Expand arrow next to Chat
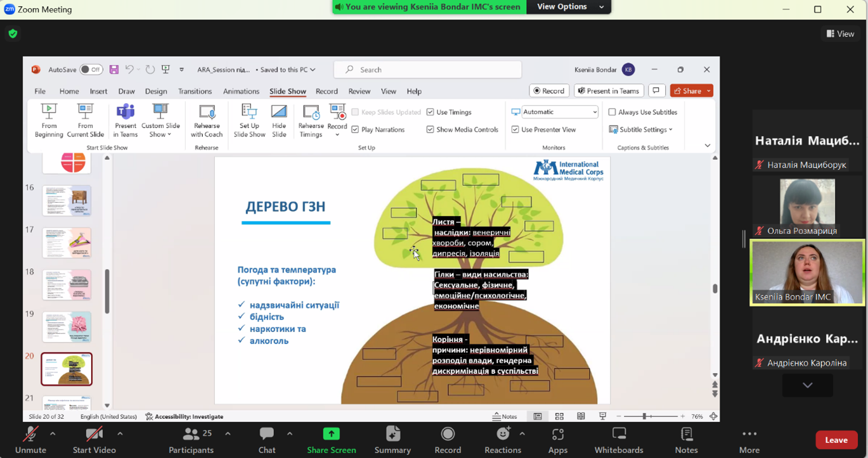 click(x=290, y=434)
